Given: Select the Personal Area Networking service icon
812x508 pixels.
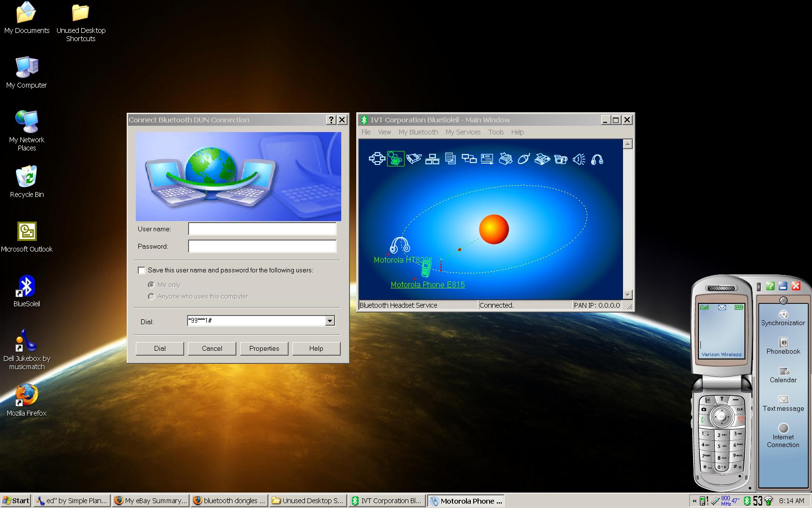Looking at the screenshot, I should [377, 159].
